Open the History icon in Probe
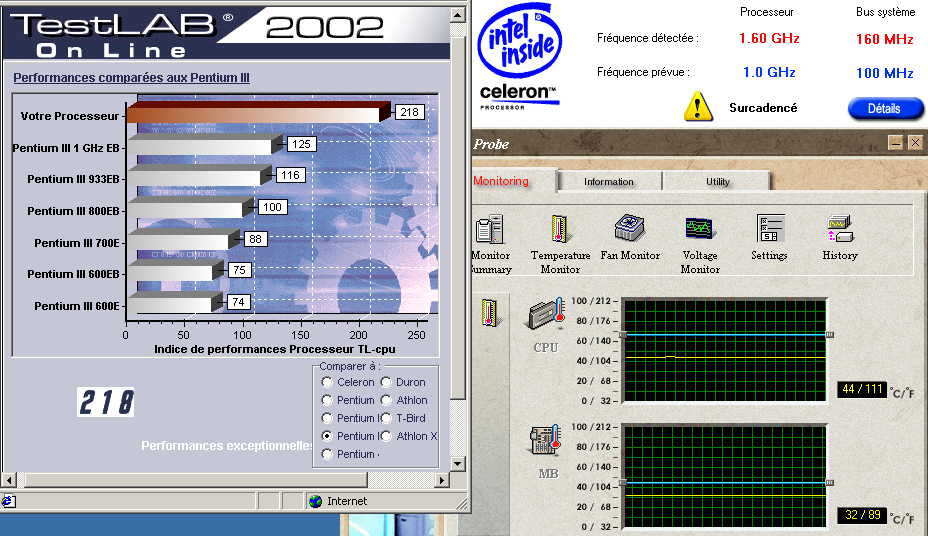Viewport: 928px width, 536px height. coord(840,229)
